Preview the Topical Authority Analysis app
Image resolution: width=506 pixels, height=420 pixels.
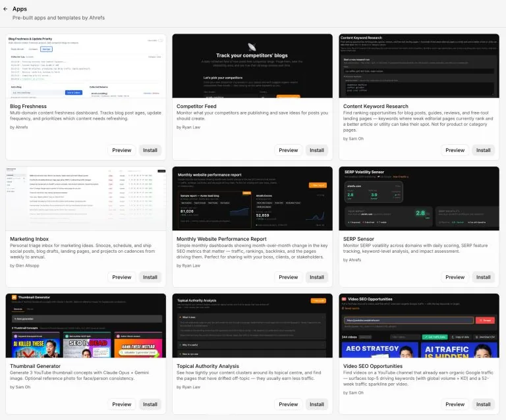click(x=288, y=404)
